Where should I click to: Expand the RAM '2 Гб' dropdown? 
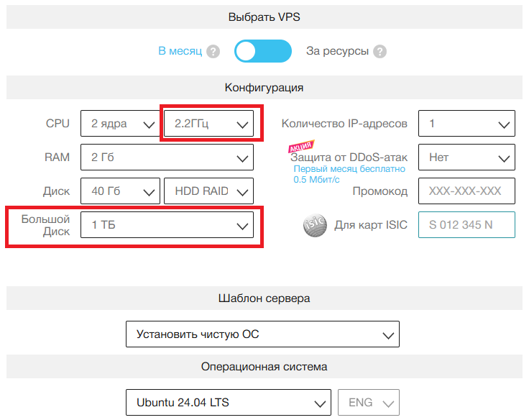tap(167, 157)
